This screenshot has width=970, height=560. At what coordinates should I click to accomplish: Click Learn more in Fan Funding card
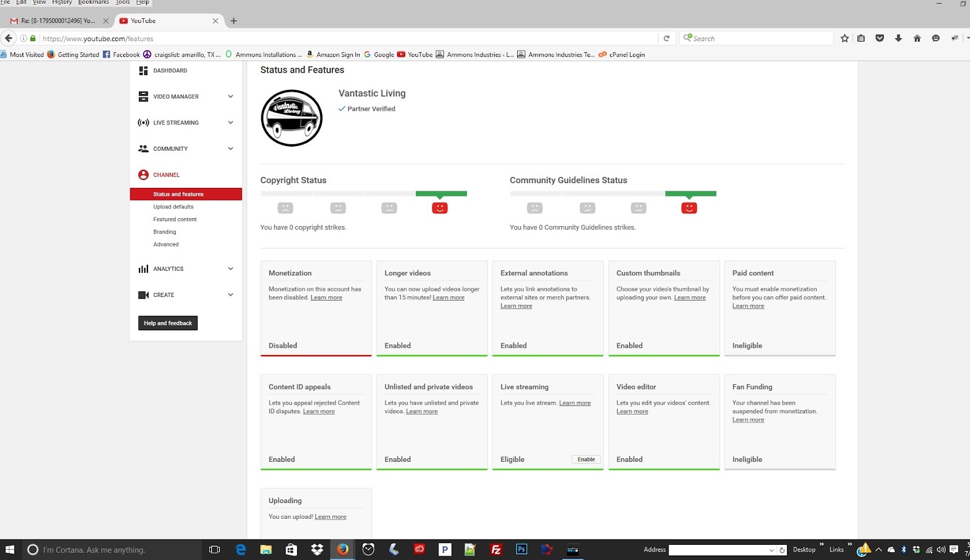tap(748, 420)
